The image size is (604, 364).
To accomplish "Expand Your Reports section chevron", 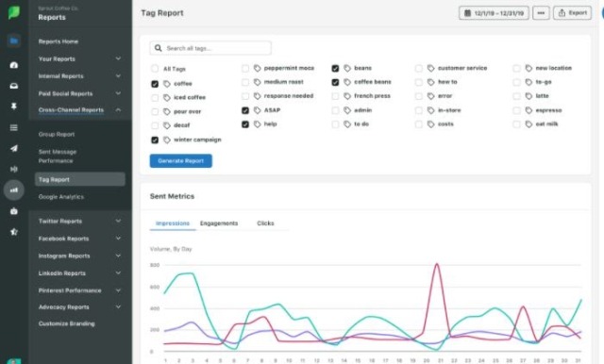I will [x=118, y=58].
